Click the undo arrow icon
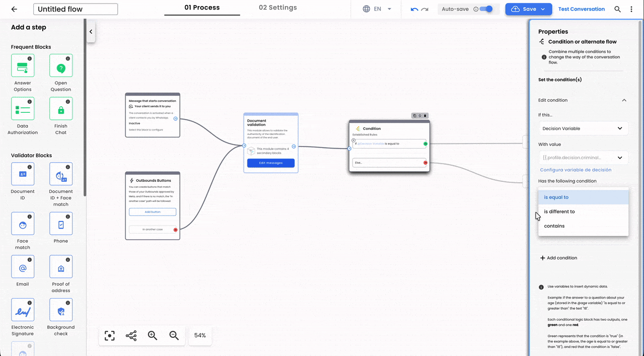Viewport: 644px width, 356px height. pos(415,9)
